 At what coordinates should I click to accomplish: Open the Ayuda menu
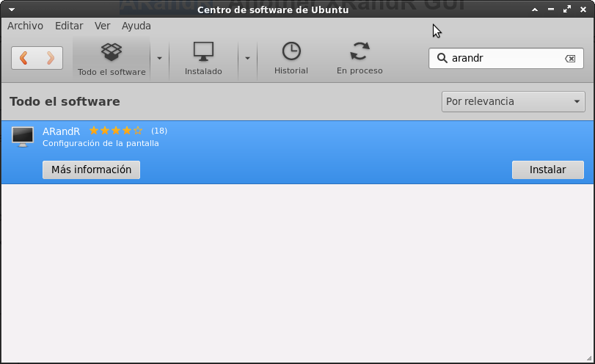pos(136,26)
